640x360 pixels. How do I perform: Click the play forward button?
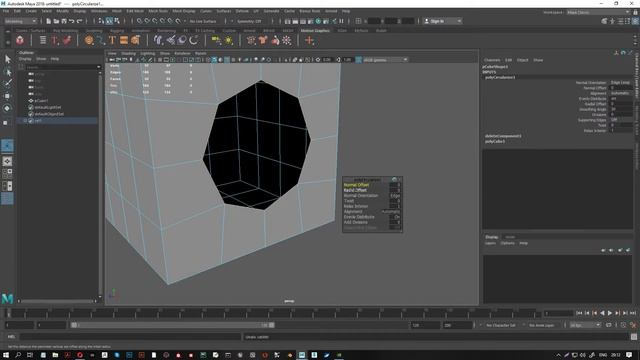(x=610, y=313)
